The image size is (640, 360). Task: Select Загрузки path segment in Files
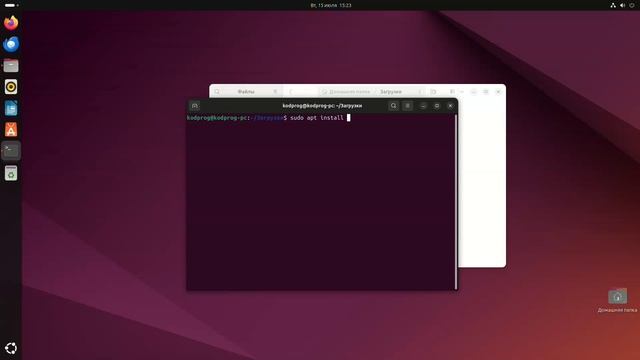[391, 92]
